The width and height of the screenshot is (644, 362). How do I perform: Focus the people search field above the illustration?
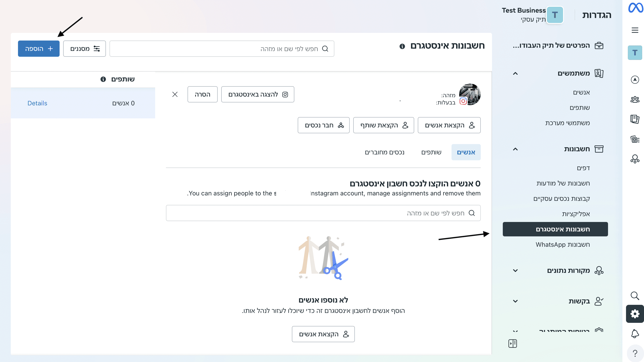[x=323, y=213]
